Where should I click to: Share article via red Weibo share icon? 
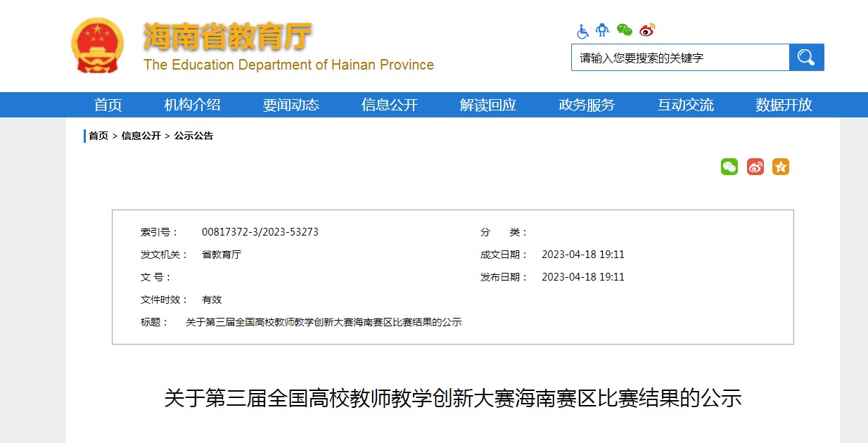(755, 167)
